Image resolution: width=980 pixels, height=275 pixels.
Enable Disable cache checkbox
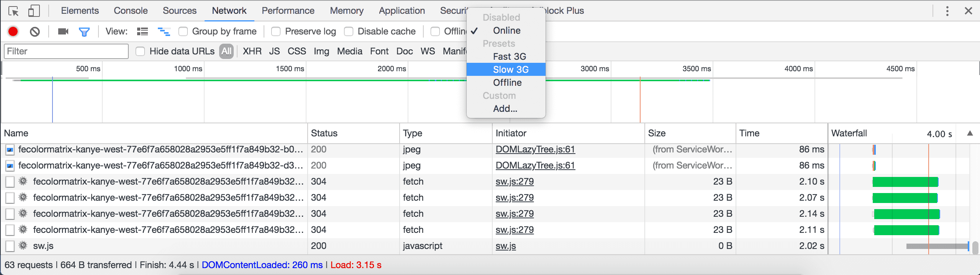point(349,31)
